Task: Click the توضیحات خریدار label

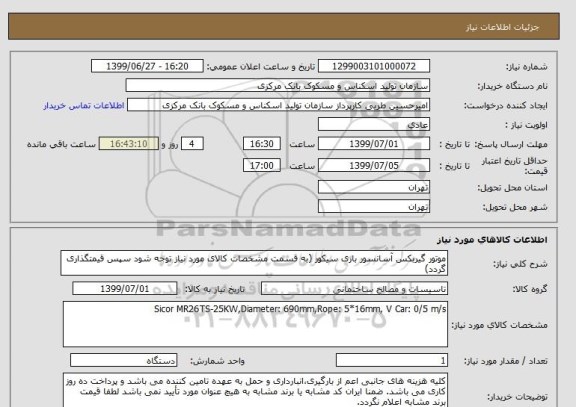Action: (517, 397)
